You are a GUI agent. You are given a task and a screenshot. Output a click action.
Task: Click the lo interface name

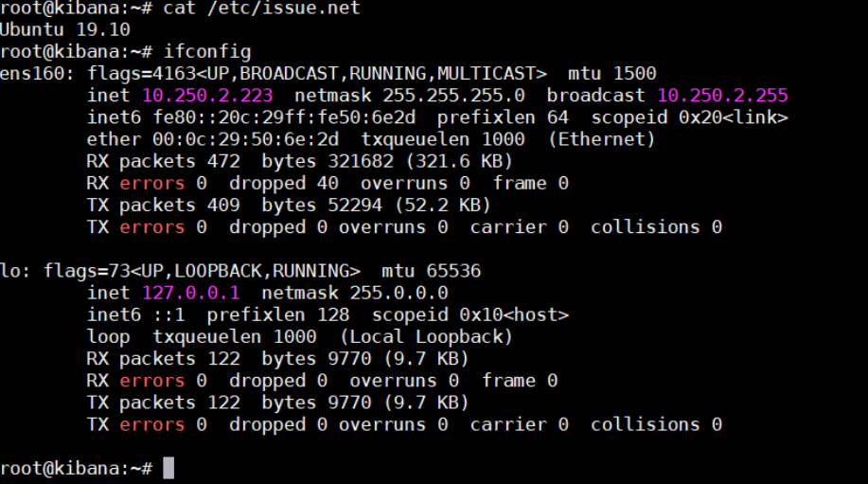(11, 271)
